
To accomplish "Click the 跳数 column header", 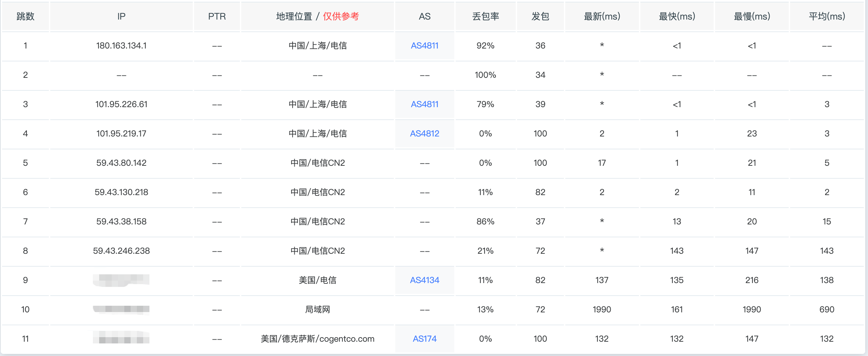I will [25, 16].
